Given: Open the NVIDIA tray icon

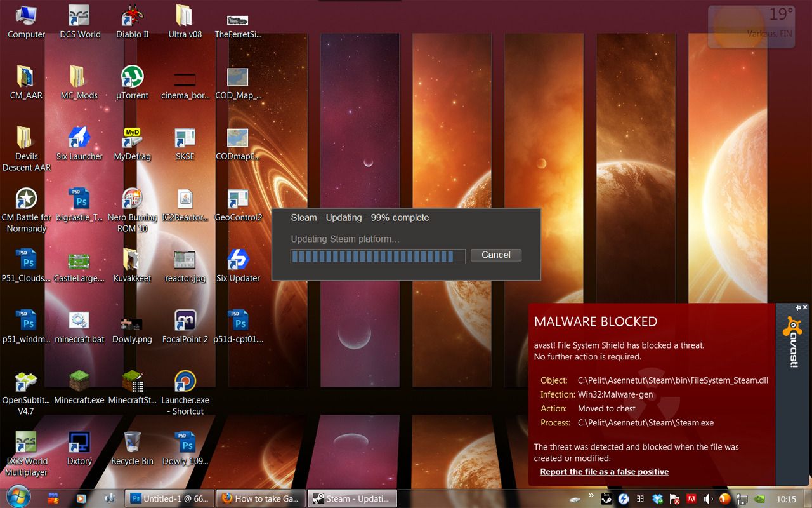Looking at the screenshot, I should pos(759,498).
